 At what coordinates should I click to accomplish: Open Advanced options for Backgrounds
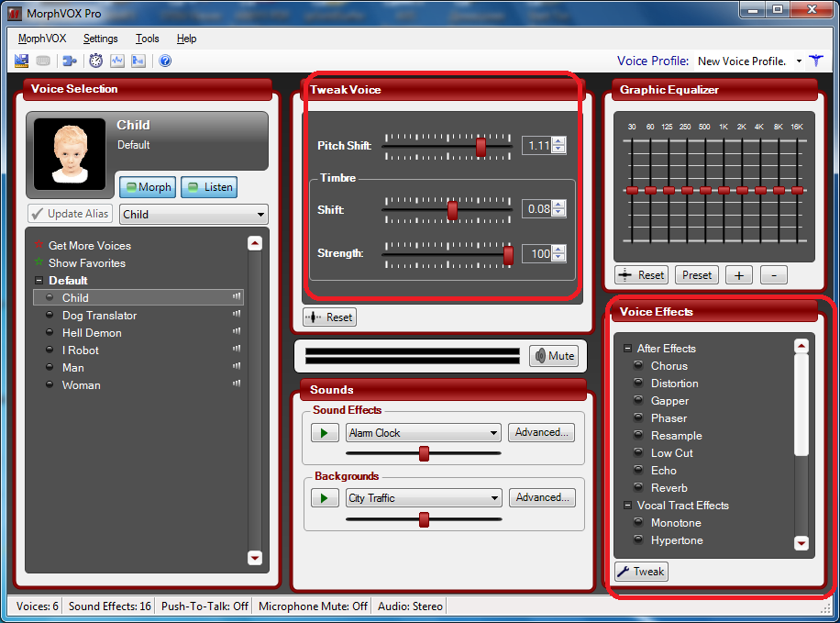[x=542, y=497]
